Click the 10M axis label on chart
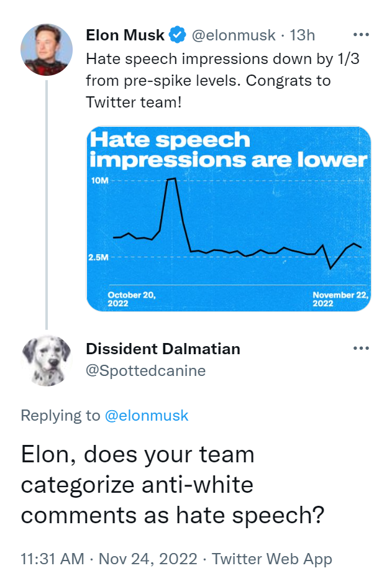The width and height of the screenshot is (392, 581). (x=99, y=180)
